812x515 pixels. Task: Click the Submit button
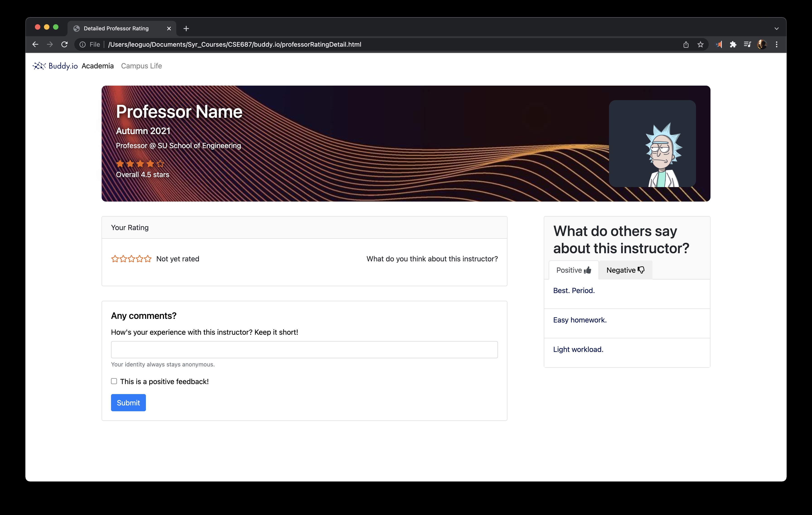[127, 403]
